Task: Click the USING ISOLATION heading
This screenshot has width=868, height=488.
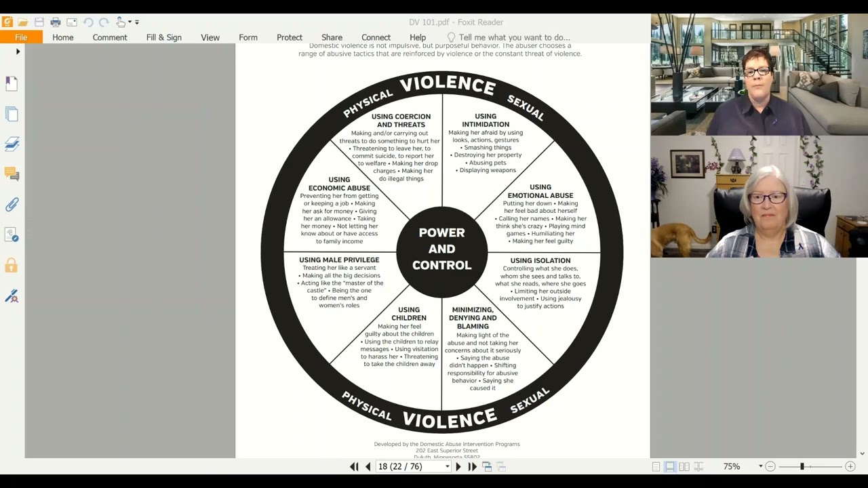Action: pos(540,260)
